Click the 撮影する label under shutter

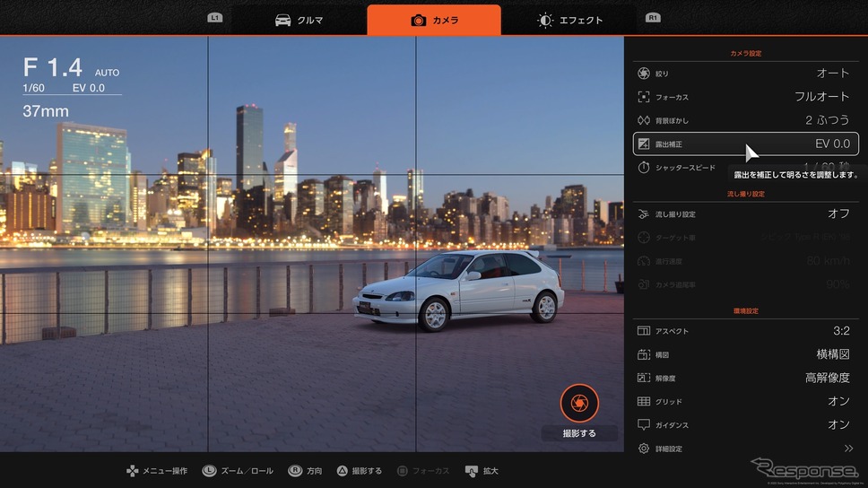579,433
